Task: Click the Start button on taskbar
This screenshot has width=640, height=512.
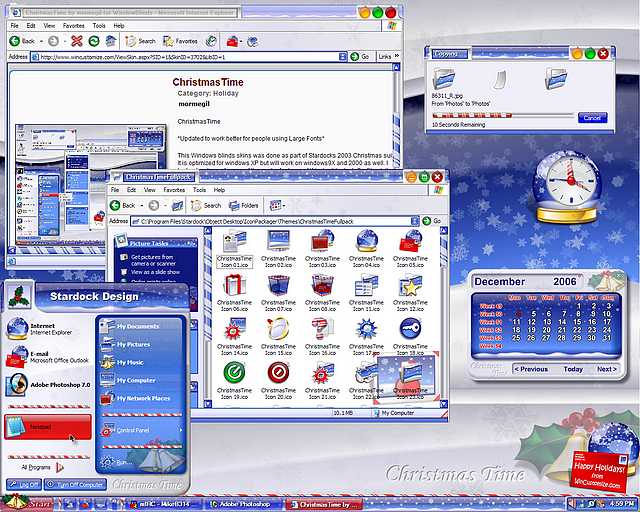Action: point(27,503)
